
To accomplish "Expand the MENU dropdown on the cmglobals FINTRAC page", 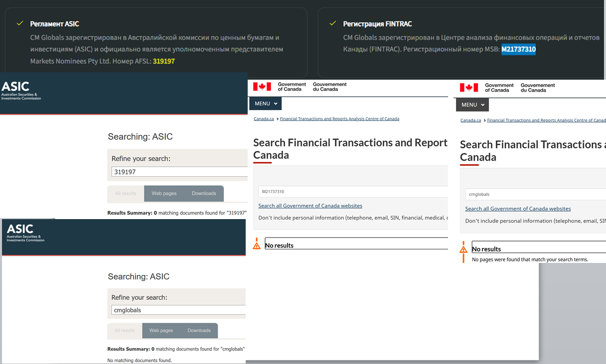I will [472, 105].
